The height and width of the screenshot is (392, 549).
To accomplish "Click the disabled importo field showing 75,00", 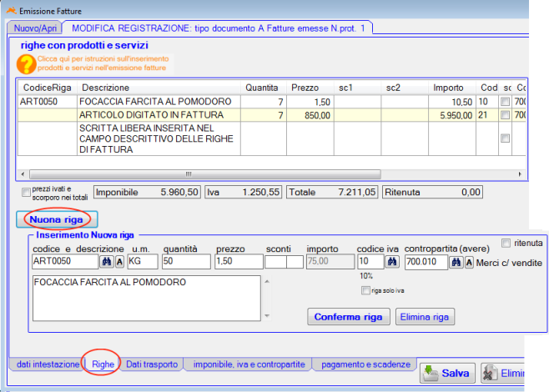I will click(x=330, y=261).
